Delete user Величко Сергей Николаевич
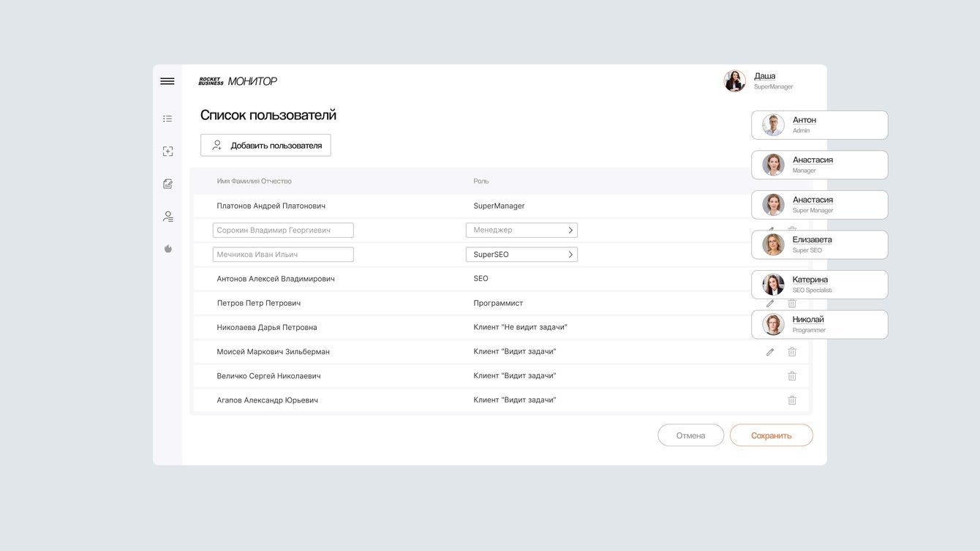Viewport: 980px width, 551px height. [x=792, y=376]
